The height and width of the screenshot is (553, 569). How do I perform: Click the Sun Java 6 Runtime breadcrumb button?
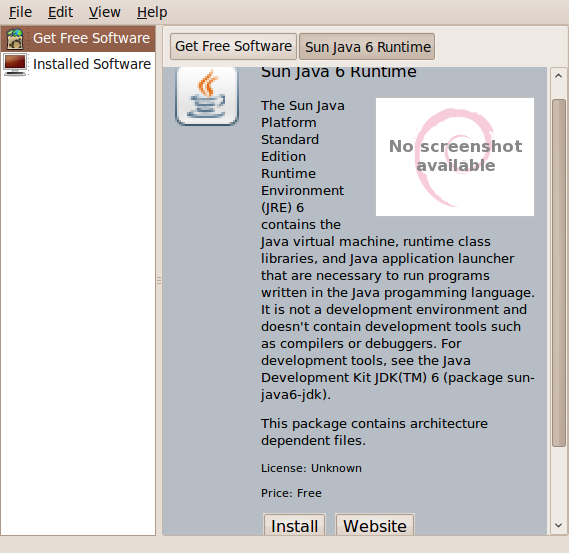coord(367,46)
